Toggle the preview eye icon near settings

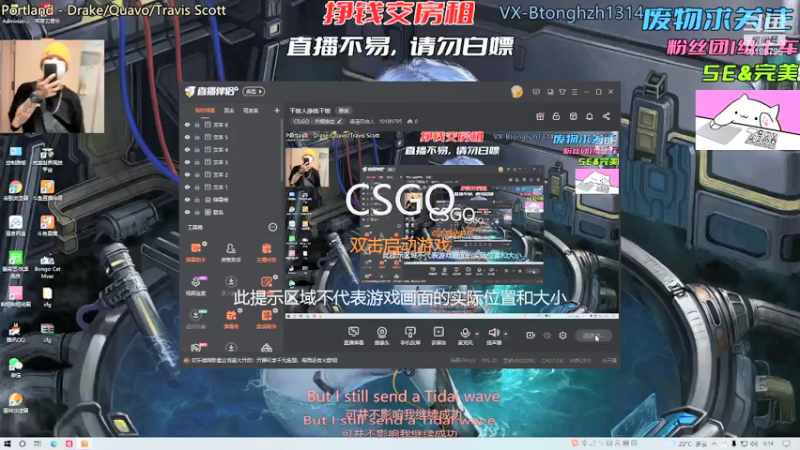click(547, 335)
